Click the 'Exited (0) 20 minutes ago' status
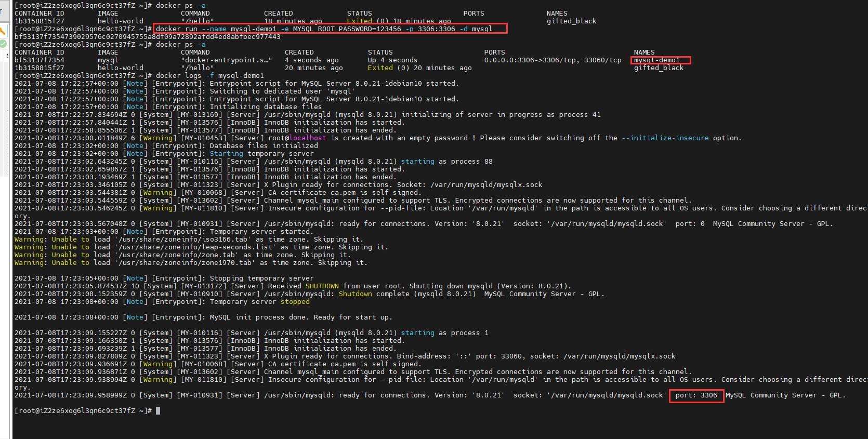This screenshot has width=868, height=439. coord(419,68)
